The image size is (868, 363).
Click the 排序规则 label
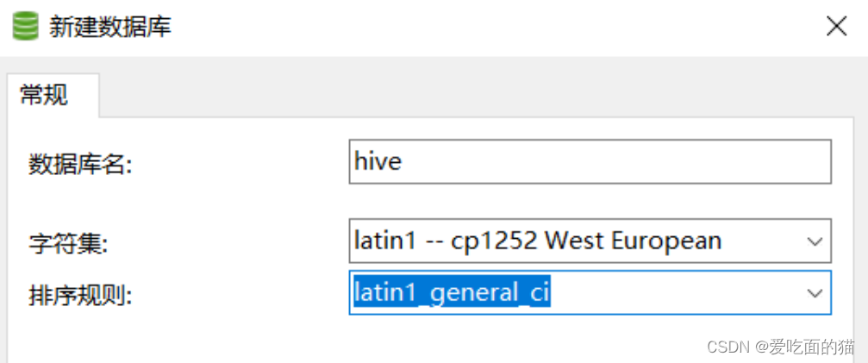[80, 296]
